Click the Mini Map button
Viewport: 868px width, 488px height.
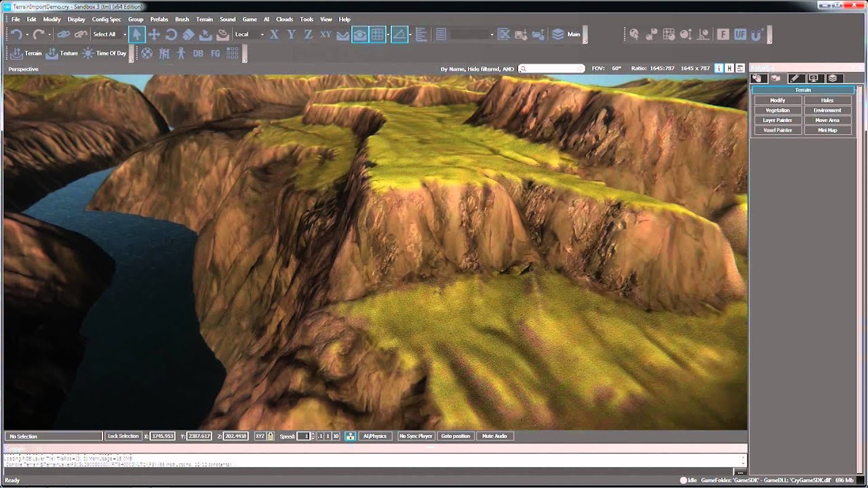[x=827, y=130]
